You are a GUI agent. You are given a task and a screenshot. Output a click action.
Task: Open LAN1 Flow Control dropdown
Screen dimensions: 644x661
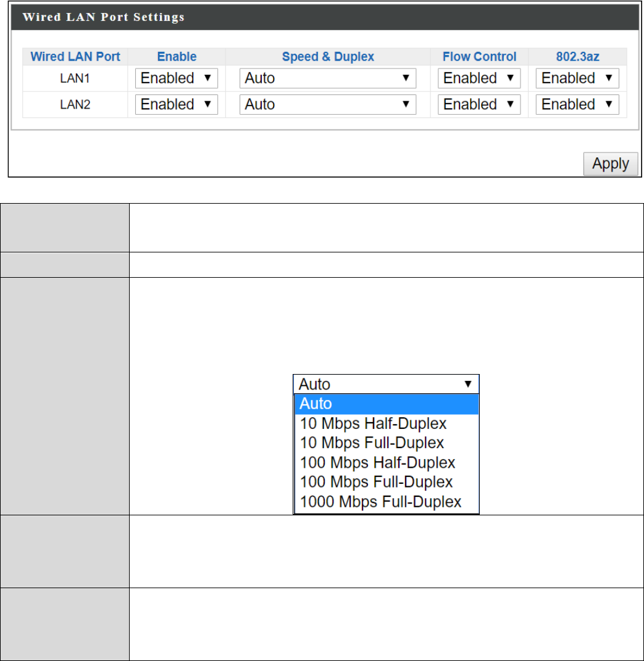click(x=479, y=78)
